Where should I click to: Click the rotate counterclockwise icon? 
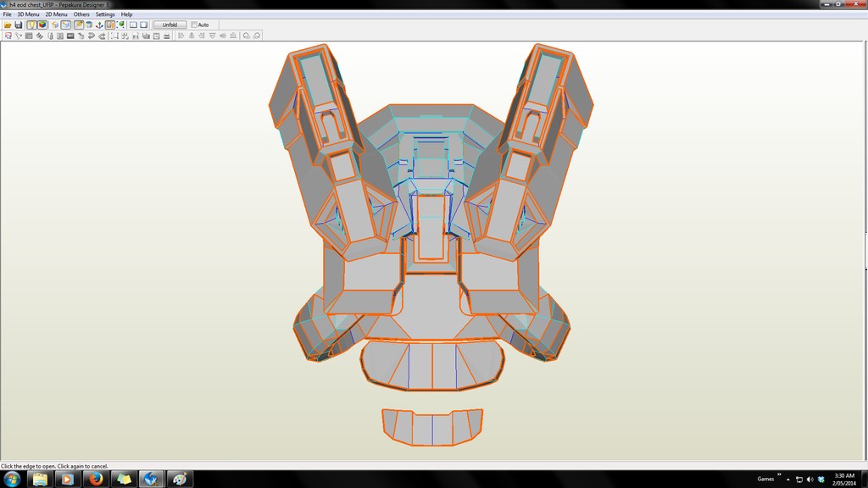247,36
